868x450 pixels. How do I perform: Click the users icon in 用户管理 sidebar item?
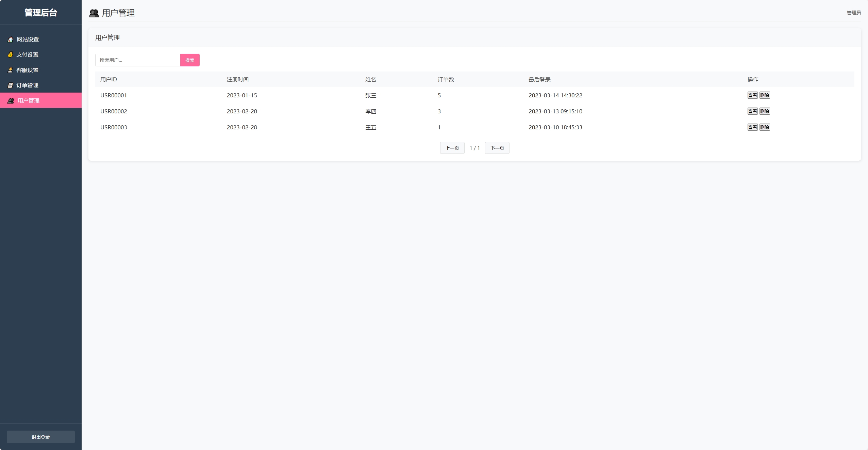(11, 101)
